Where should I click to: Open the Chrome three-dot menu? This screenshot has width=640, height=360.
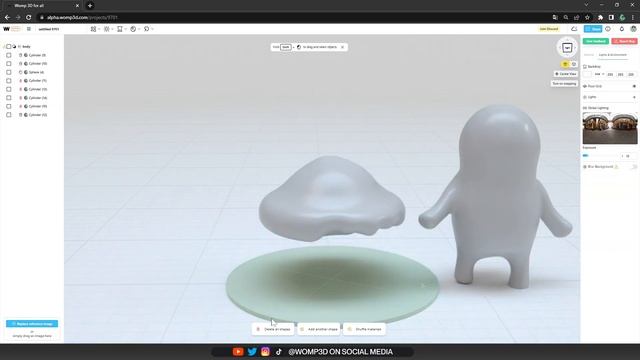tap(633, 18)
